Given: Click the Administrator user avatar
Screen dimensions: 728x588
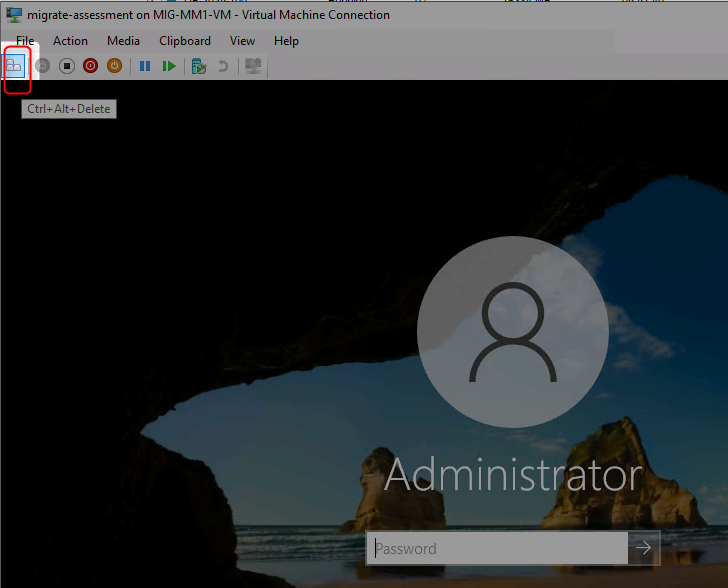Looking at the screenshot, I should click(513, 332).
